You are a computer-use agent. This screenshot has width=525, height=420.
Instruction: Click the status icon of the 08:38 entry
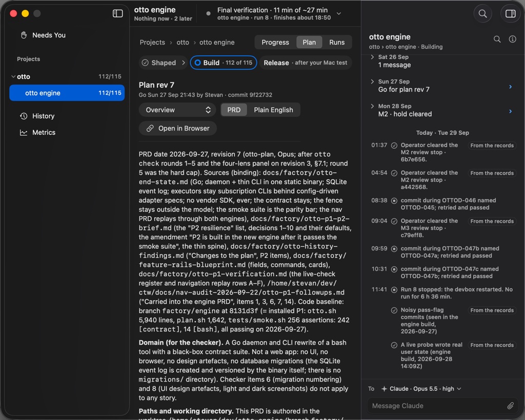coord(394,201)
